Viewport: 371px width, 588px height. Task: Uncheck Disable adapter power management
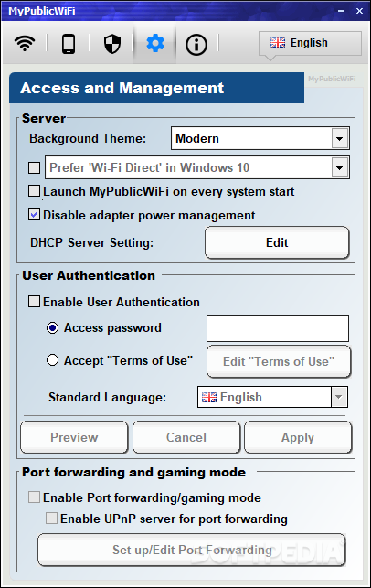click(x=35, y=215)
